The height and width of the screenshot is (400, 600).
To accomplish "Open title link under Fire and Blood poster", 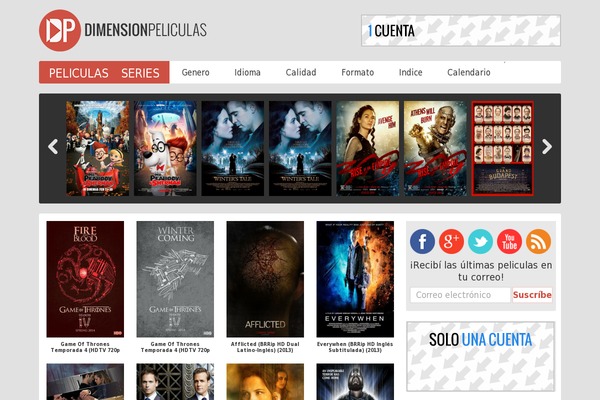I will click(x=85, y=347).
